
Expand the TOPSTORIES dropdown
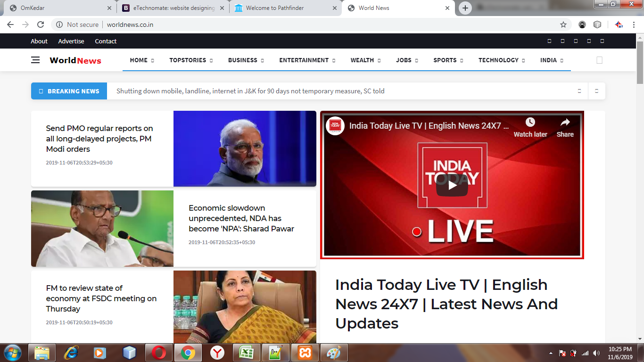(191, 60)
